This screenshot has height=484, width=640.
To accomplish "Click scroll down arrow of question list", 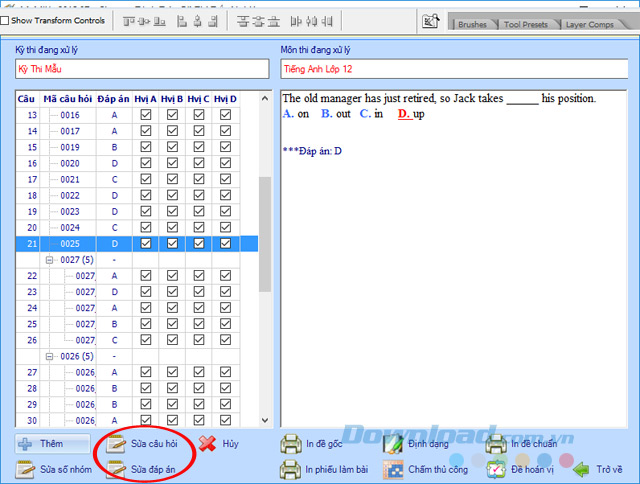I will pos(264,421).
